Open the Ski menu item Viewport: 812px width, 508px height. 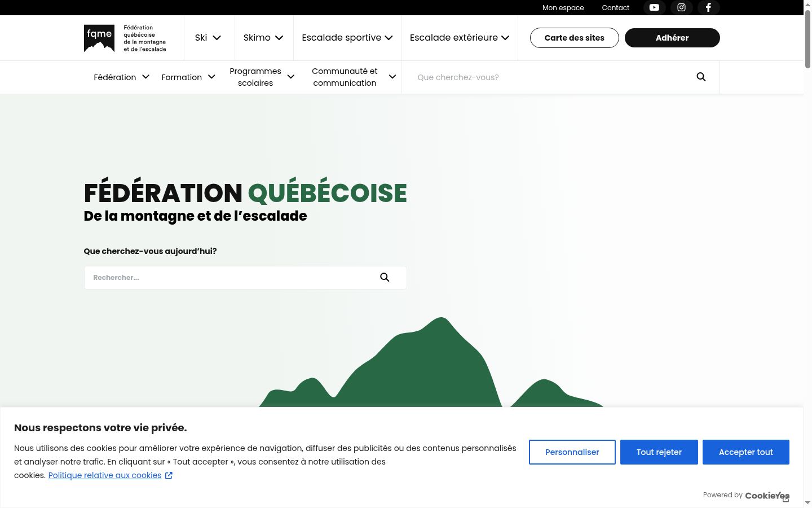tap(201, 38)
